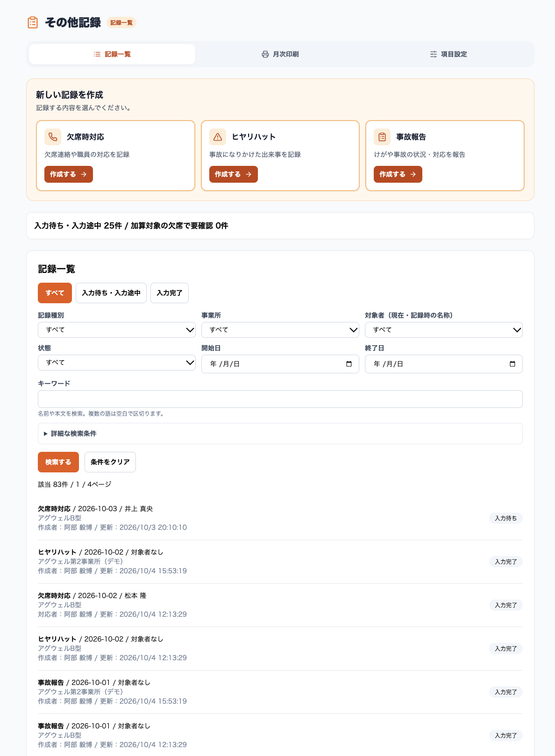Open the 対象者 dropdown
This screenshot has height=756, width=555.
pyautogui.click(x=444, y=330)
